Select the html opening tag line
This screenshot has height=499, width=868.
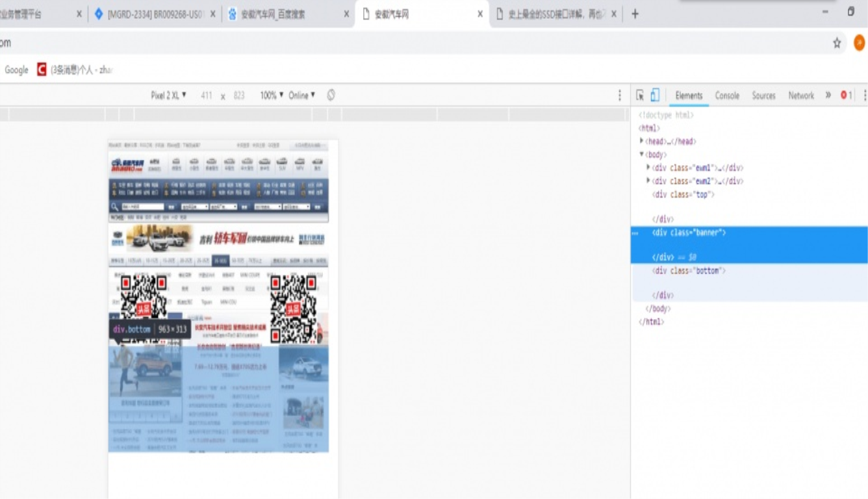tap(649, 128)
